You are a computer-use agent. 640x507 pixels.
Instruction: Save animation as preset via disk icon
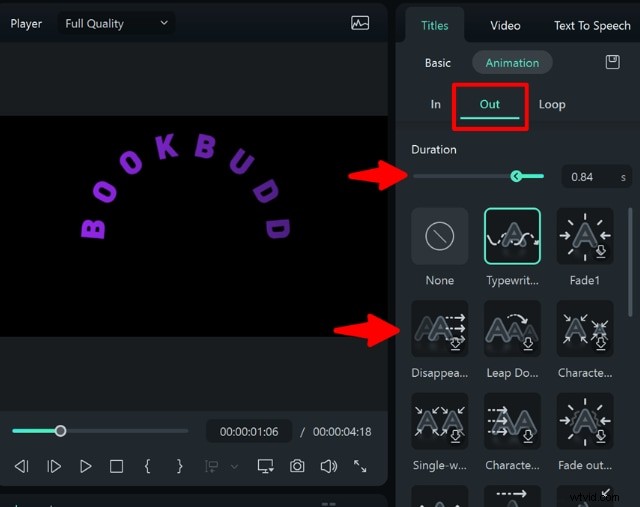click(613, 62)
